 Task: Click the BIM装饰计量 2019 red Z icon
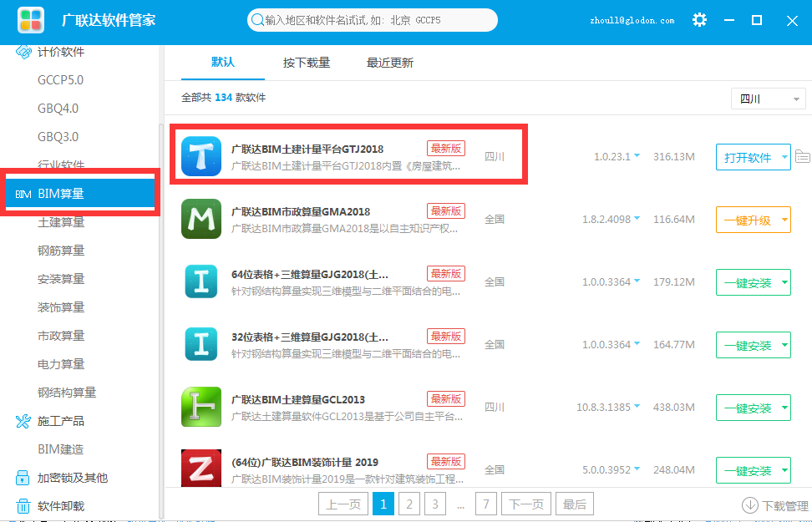point(201,469)
